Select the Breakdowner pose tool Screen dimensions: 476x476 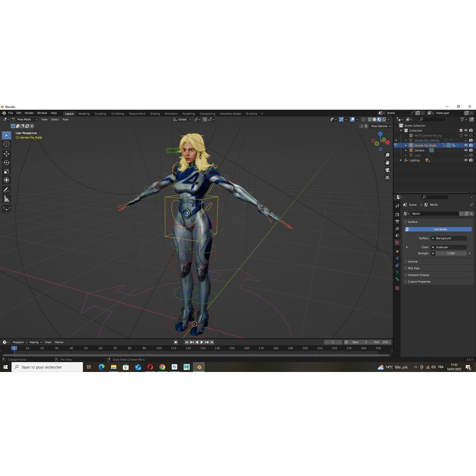[6, 208]
